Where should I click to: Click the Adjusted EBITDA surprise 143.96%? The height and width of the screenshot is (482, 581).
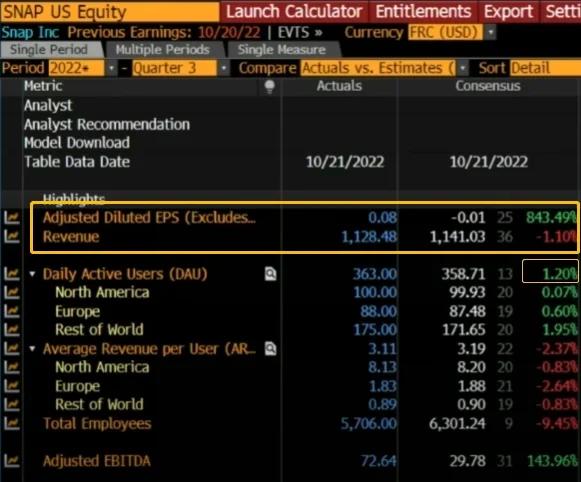click(x=552, y=461)
